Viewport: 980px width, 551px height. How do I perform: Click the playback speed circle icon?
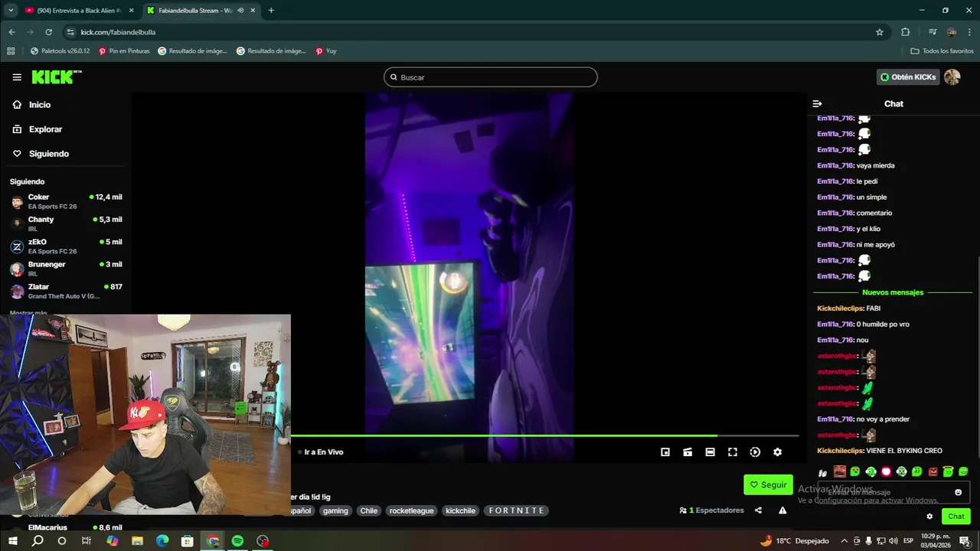pyautogui.click(x=755, y=452)
